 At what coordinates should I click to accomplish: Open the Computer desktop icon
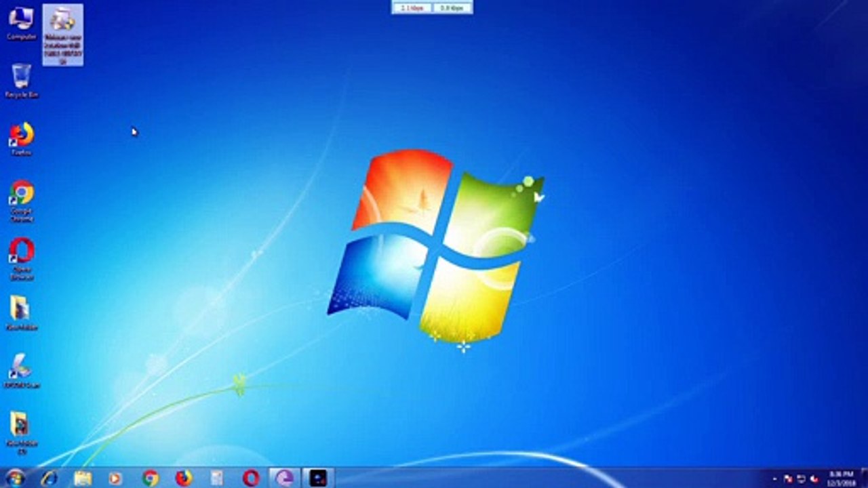click(x=21, y=22)
